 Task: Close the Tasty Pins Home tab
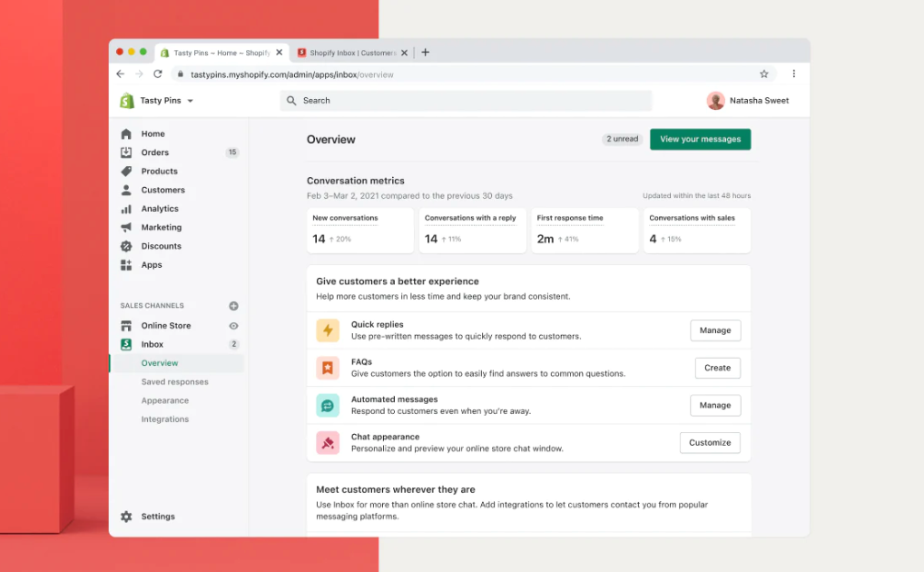pos(280,53)
